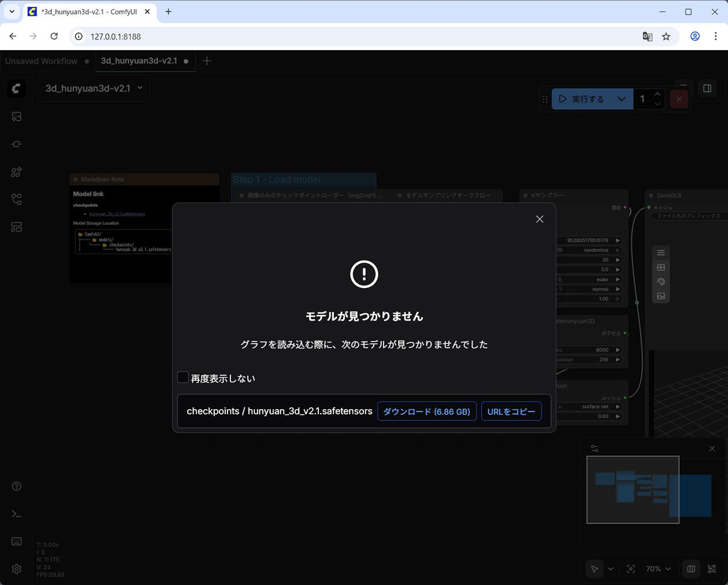Select the 3d_hunyuan3d-v2.1 workflow tab
Screen dimensions: 728x585
[139, 61]
